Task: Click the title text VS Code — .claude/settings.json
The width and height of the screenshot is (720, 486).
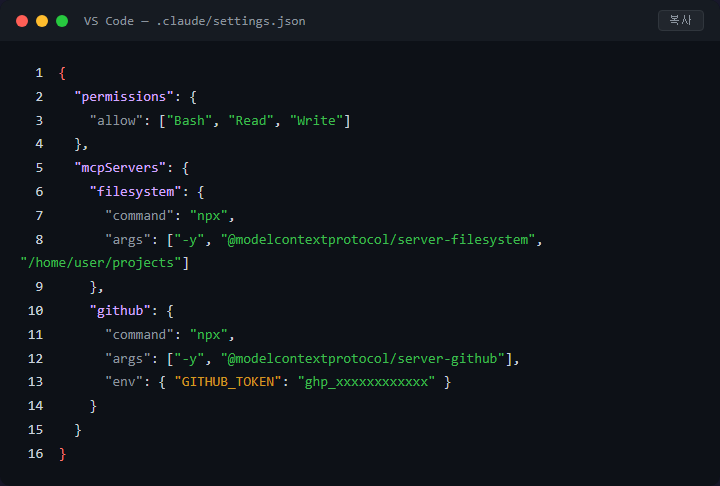Action: 194,21
